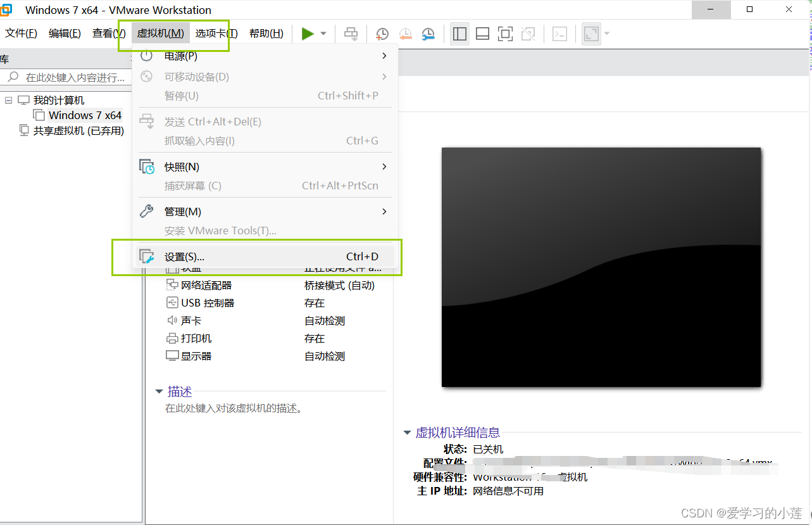Viewport: 812px width, 525px height.
Task: Click the 桥接模式 (自动) value
Action: click(x=339, y=285)
